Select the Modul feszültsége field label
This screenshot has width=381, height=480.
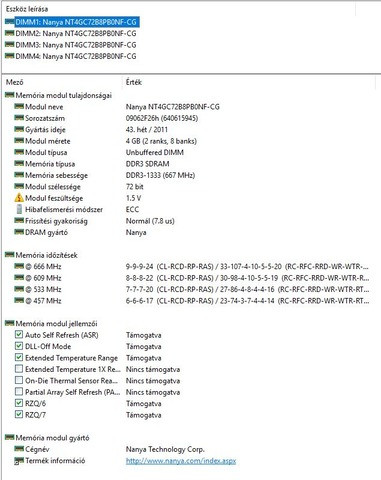[x=54, y=198]
